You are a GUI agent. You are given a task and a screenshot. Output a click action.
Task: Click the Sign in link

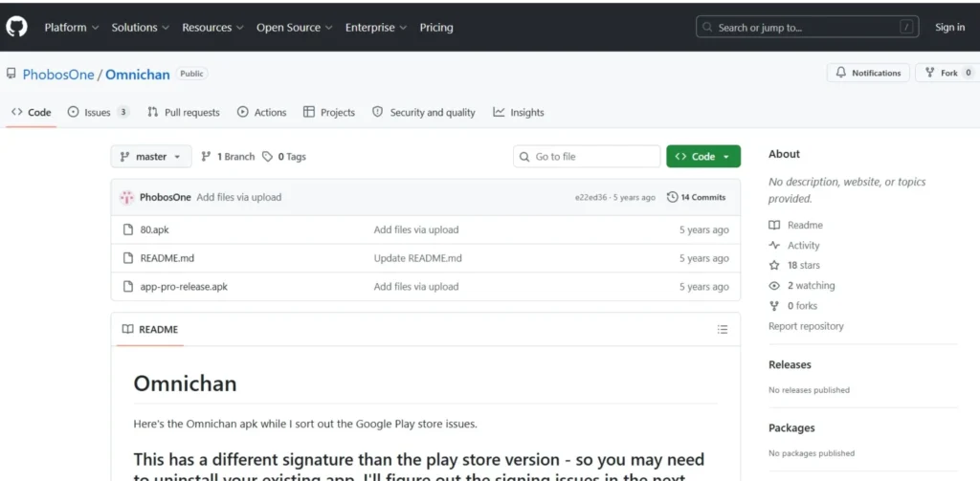coord(949,27)
